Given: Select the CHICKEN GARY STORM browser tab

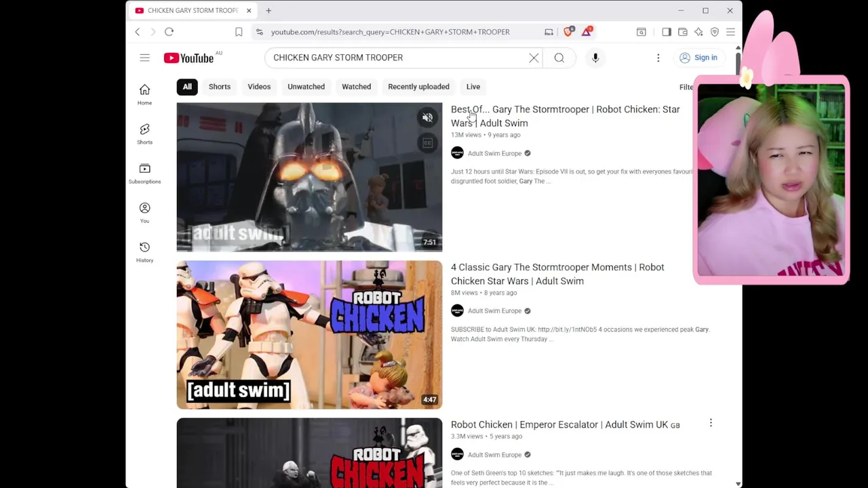Looking at the screenshot, I should click(x=191, y=10).
